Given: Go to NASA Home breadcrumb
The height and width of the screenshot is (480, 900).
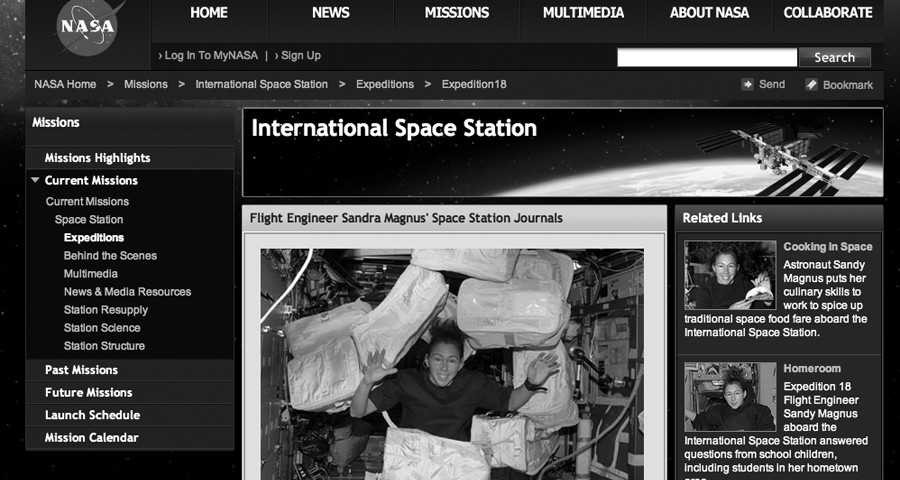Looking at the screenshot, I should click(x=65, y=84).
